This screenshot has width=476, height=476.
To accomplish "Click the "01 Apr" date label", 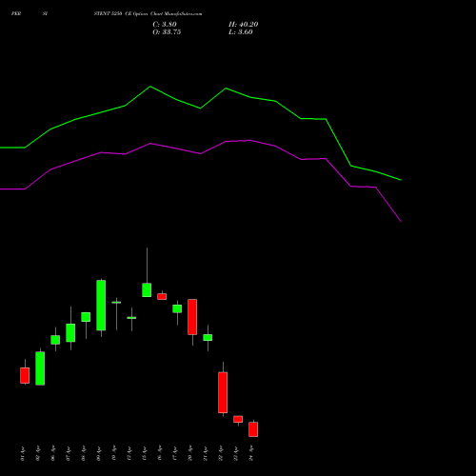I will click(x=23, y=453).
